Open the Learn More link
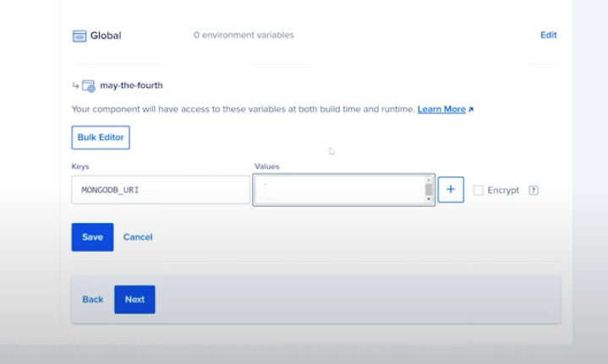This screenshot has height=364, width=608. tap(441, 109)
